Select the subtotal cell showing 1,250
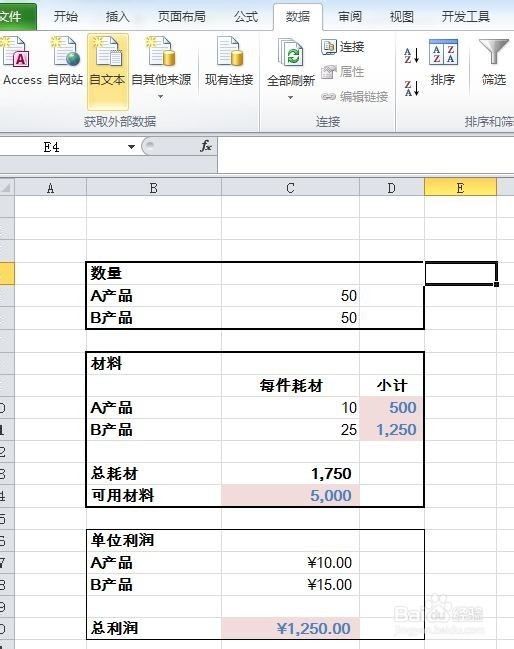Viewport: 514px width, 649px height. [x=392, y=430]
